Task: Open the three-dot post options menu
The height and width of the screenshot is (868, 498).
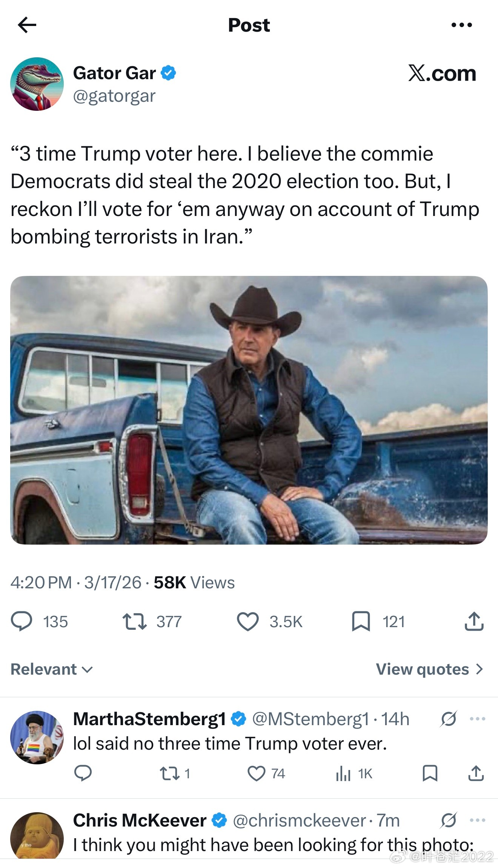Action: pyautogui.click(x=461, y=25)
